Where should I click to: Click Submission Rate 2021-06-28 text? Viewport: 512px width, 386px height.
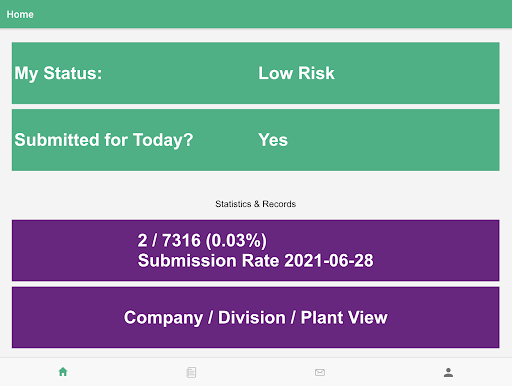tap(256, 260)
